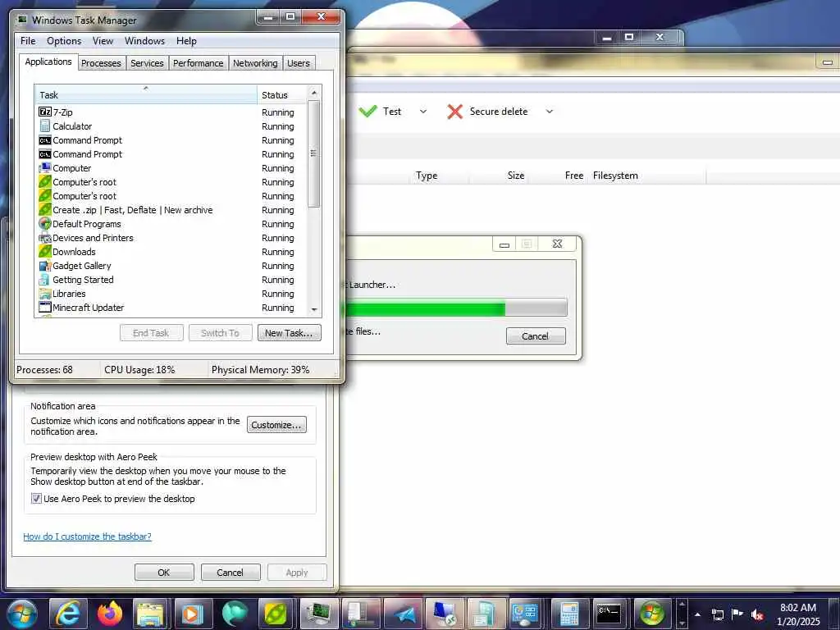Screen dimensions: 840x630
Task: Open Windows Explorer folder taskbar icon
Action: coord(151,614)
